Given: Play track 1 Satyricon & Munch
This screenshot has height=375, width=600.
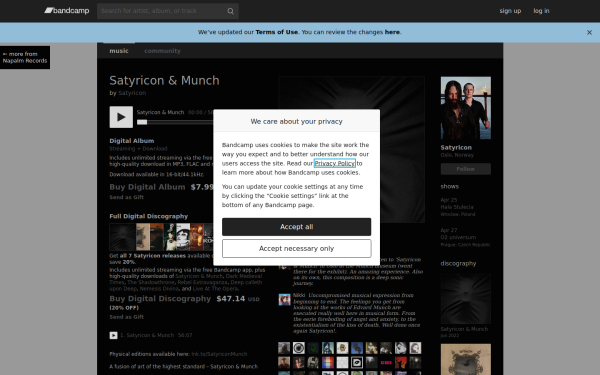Looking at the screenshot, I should pyautogui.click(x=113, y=336).
